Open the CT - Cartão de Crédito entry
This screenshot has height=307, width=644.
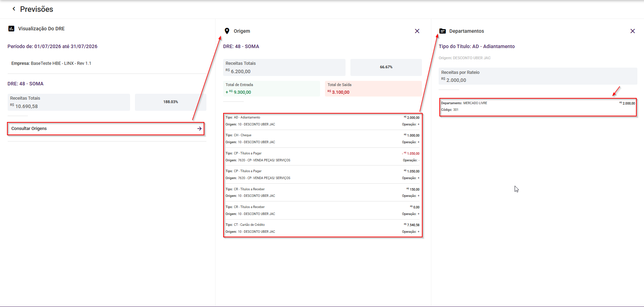[323, 228]
